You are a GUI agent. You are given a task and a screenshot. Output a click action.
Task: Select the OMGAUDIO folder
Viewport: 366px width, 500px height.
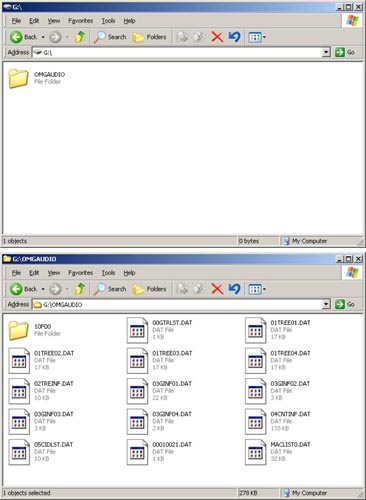pos(19,78)
